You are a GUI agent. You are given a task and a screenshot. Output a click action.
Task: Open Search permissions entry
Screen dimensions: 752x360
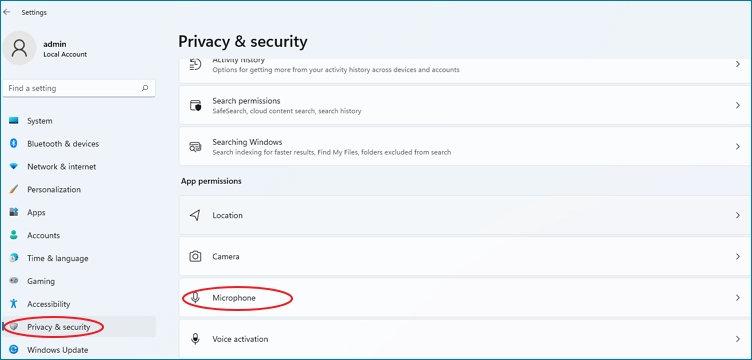tap(464, 105)
